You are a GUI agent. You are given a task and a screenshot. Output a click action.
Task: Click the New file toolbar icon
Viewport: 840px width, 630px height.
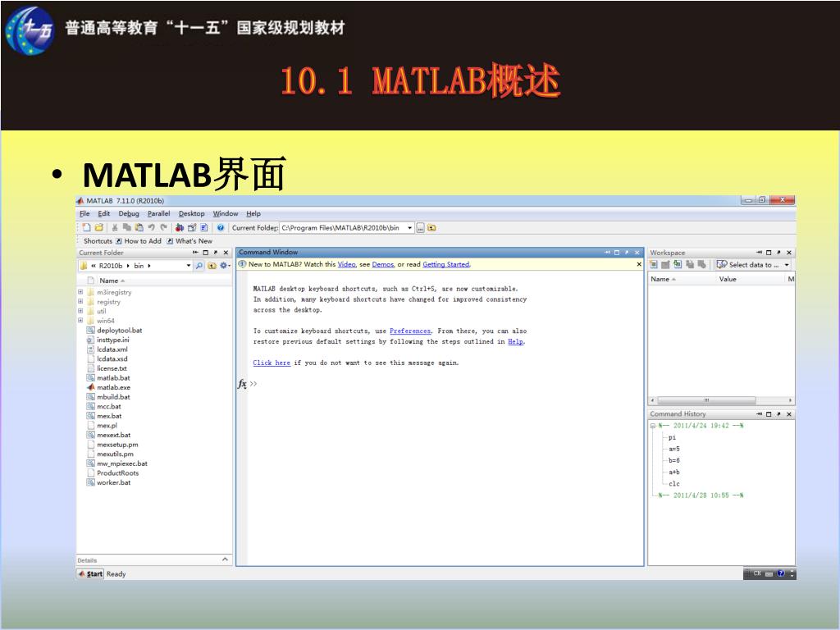point(86,228)
